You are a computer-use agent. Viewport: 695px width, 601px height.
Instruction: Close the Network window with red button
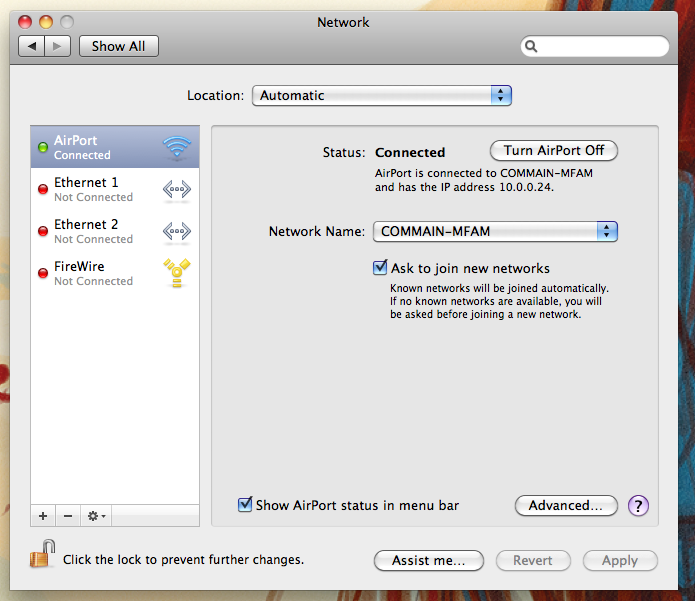click(25, 22)
